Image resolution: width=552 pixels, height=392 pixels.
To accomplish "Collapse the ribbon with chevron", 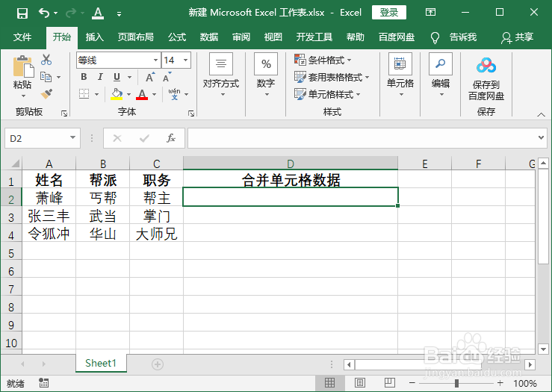I will [541, 115].
